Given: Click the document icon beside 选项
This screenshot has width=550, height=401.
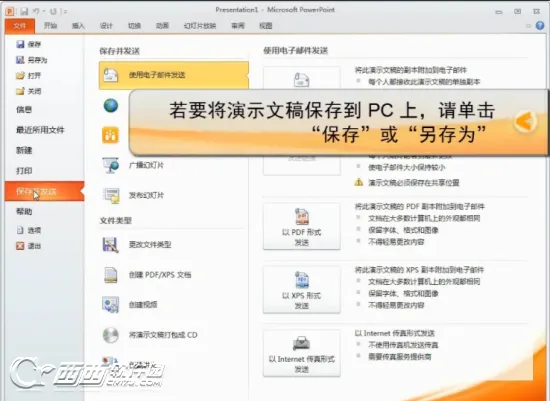Looking at the screenshot, I should 20,230.
